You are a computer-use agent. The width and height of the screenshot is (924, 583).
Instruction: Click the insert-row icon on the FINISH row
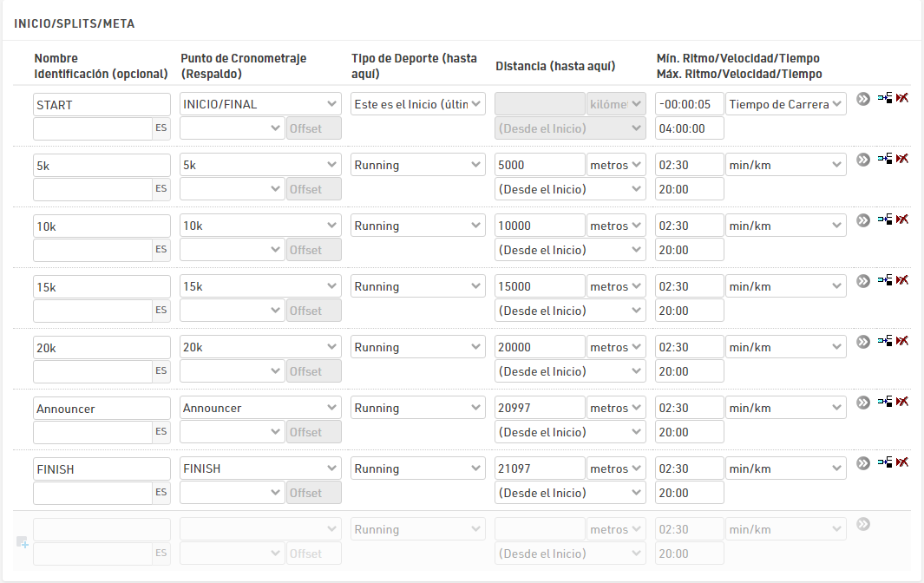[885, 462]
